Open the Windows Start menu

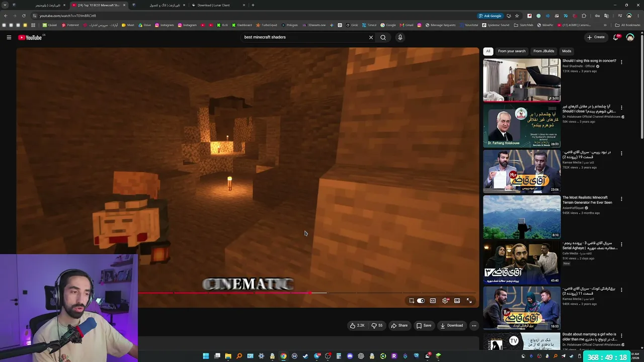coord(206,356)
